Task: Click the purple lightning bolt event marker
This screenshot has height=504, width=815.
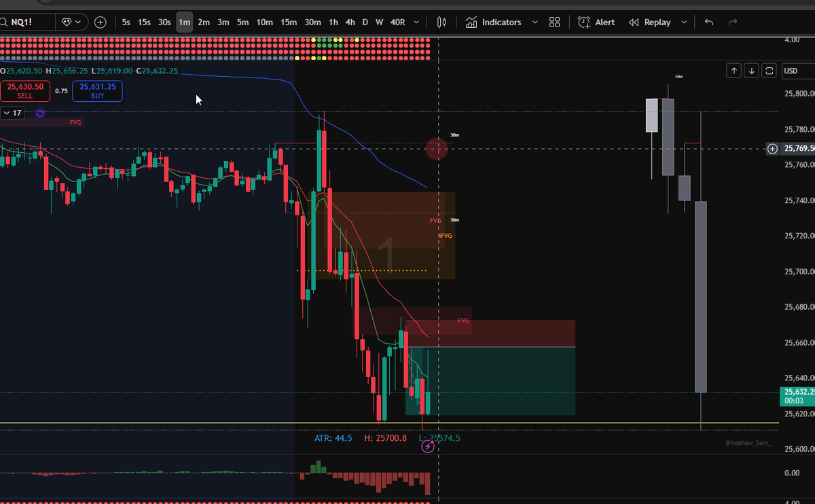Action: (x=428, y=446)
